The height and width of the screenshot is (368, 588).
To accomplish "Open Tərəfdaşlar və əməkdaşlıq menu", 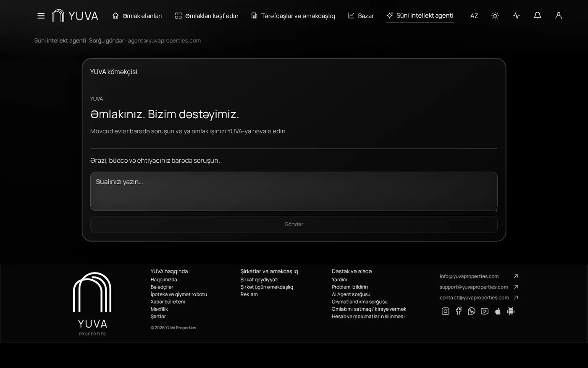I will click(293, 16).
